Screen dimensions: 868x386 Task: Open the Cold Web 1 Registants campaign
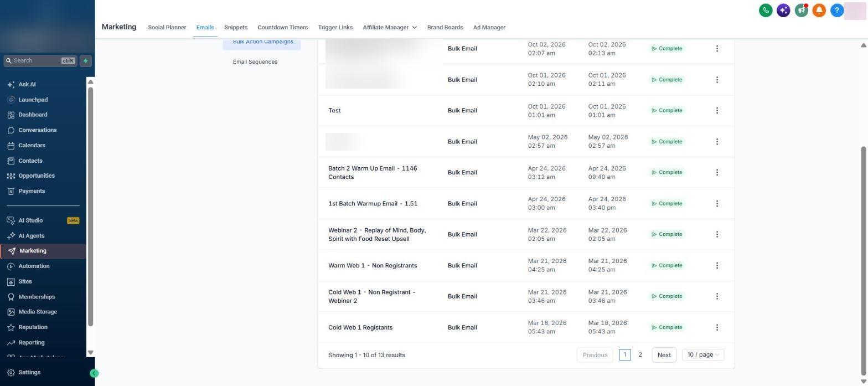click(x=360, y=328)
